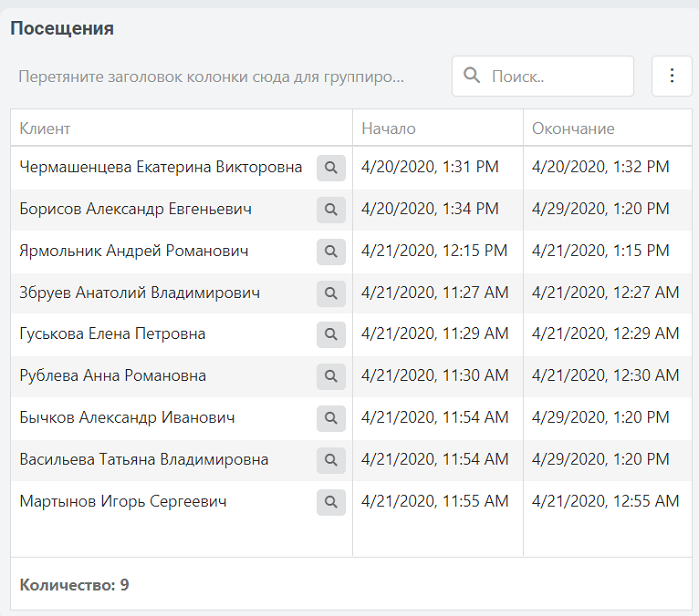This screenshot has height=616, width=699.
Task: Click end time in Борисов Александр Евгеньевич row
Action: pos(601,209)
